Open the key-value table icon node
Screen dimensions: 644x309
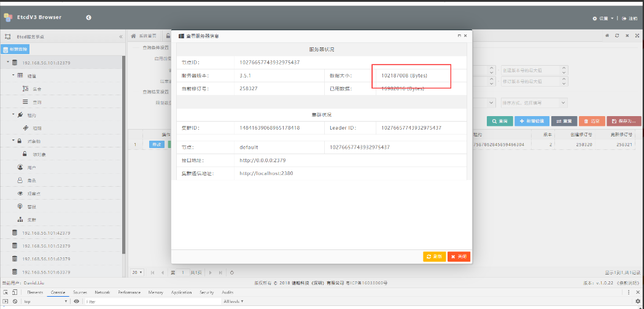pyautogui.click(x=20, y=76)
